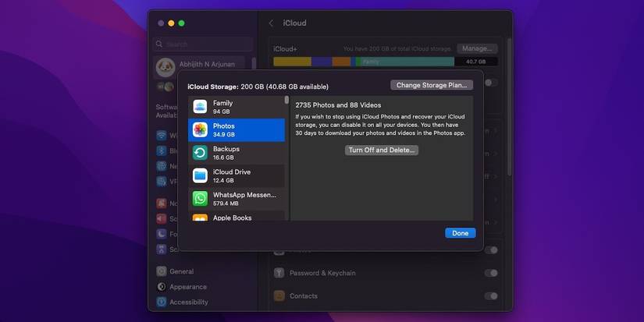Click the Done button
This screenshot has height=322, width=644.
(461, 233)
